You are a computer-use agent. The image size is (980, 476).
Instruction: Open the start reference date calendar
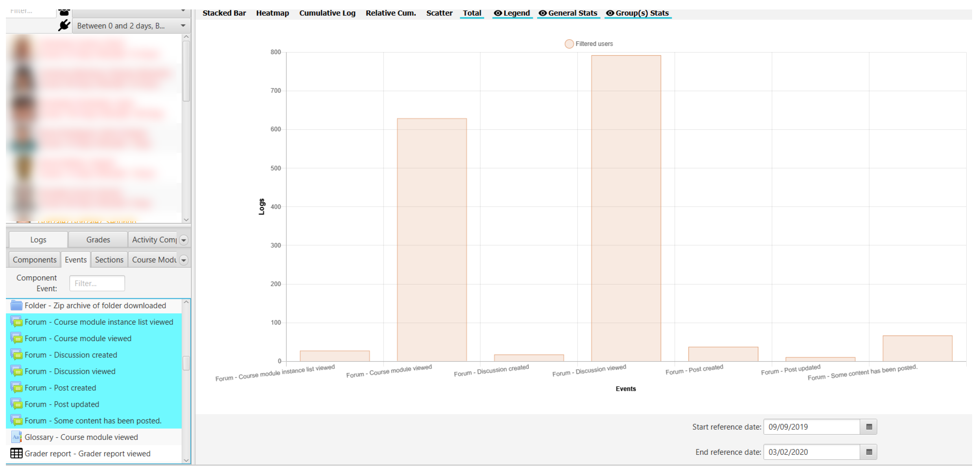click(x=869, y=427)
